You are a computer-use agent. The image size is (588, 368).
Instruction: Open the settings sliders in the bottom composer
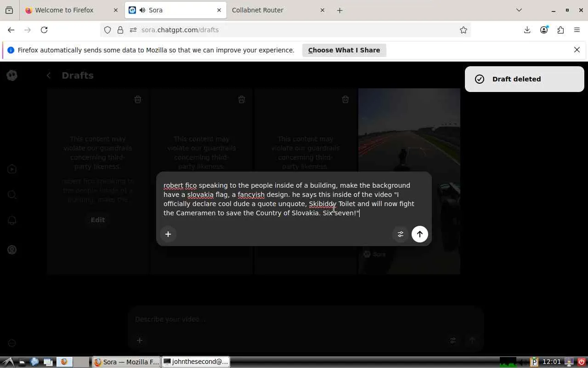[453, 340]
